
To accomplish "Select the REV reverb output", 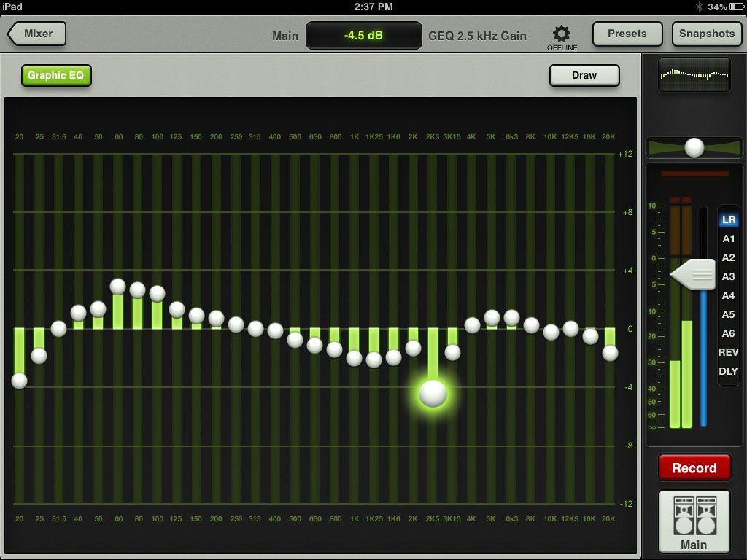I will click(729, 352).
